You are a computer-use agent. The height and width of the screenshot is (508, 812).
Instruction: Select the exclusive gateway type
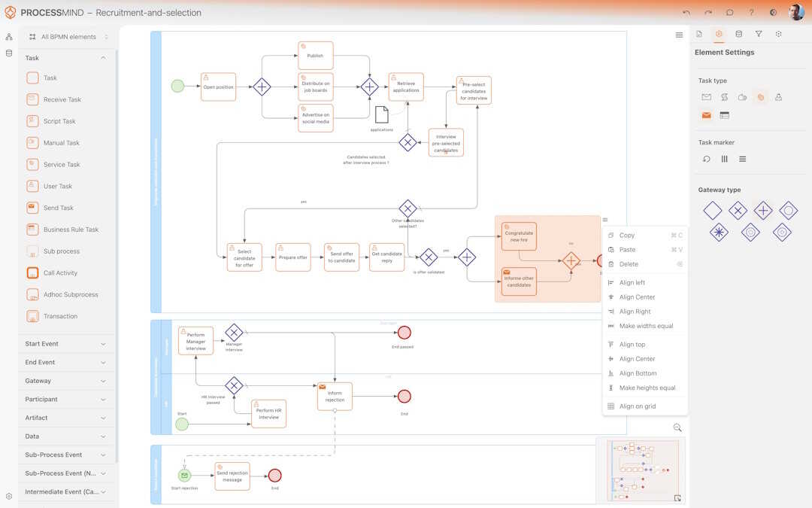coord(738,211)
